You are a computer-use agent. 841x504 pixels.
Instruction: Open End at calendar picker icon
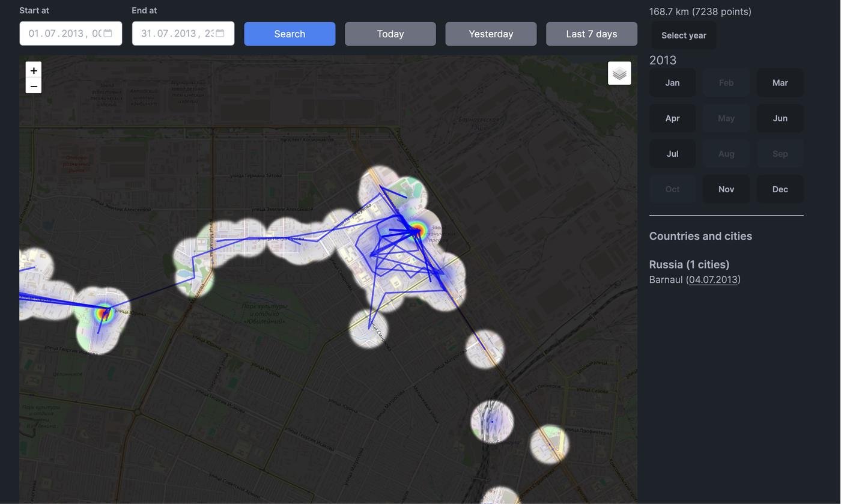click(220, 34)
